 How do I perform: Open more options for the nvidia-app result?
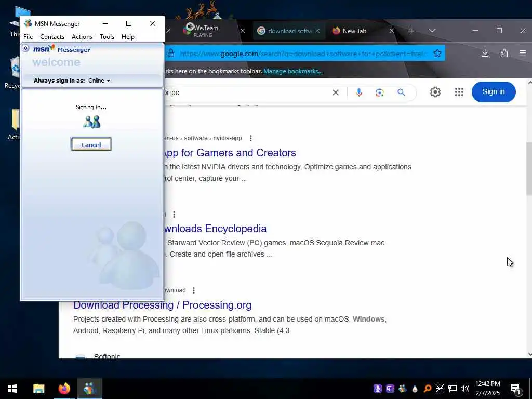click(251, 138)
